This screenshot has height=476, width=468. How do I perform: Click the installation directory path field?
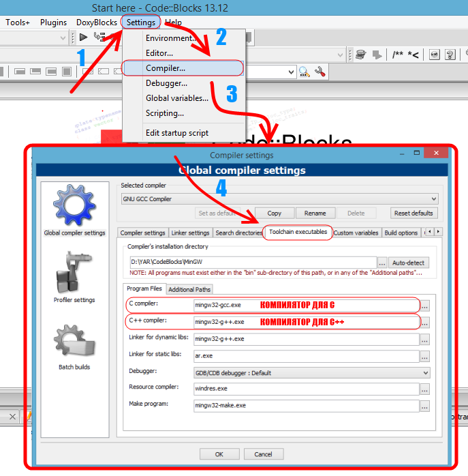click(x=253, y=262)
